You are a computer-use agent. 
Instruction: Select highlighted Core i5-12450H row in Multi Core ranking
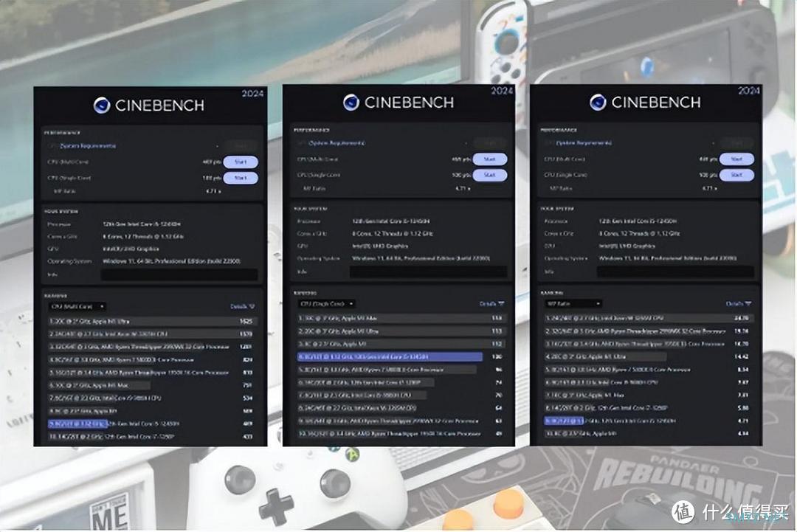(151, 424)
